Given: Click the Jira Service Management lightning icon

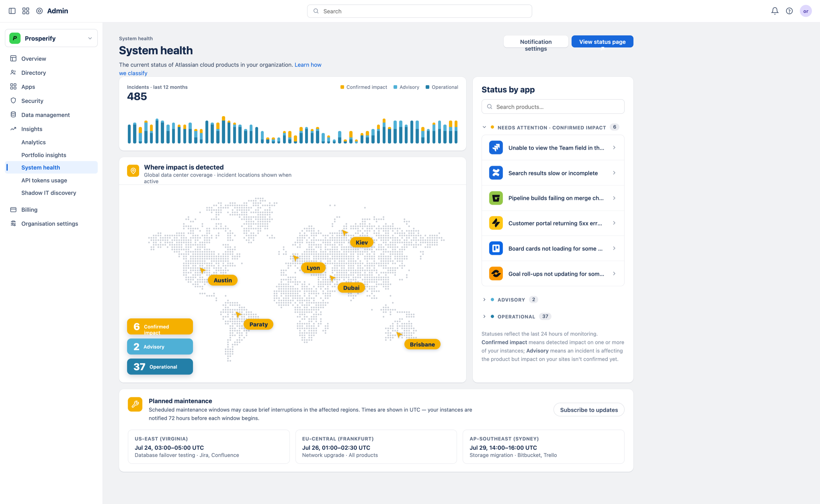Looking at the screenshot, I should click(496, 223).
